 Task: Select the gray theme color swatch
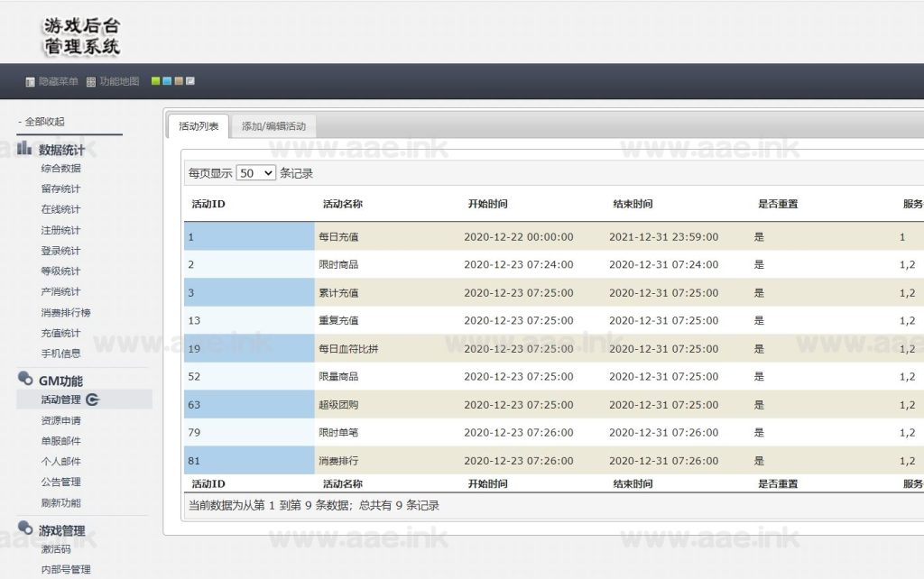190,81
